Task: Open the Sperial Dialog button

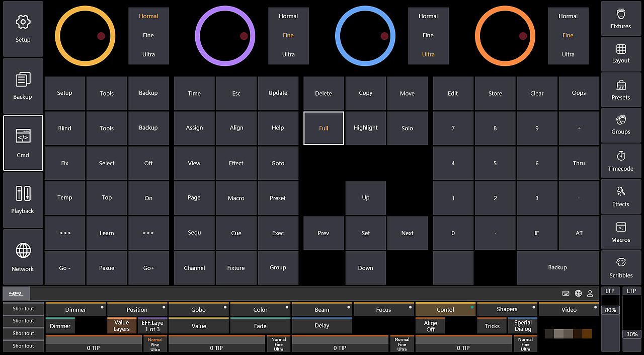Action: point(523,326)
